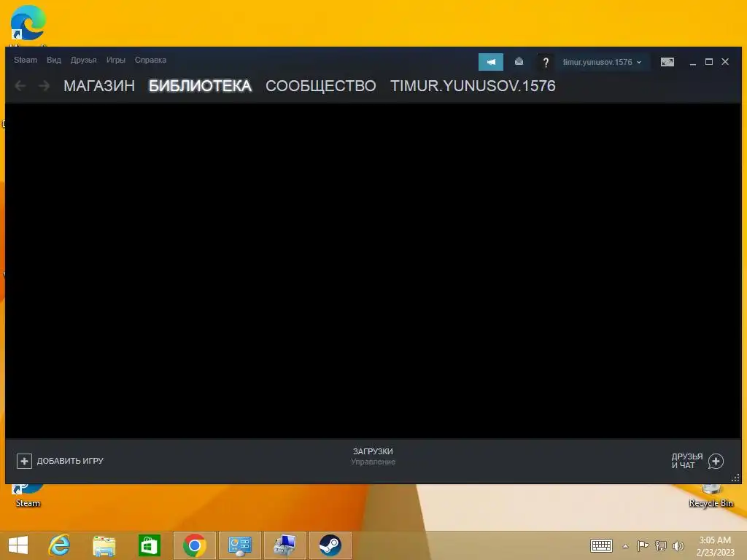
Task: Switch to Big Picture mode icon
Action: (x=667, y=62)
